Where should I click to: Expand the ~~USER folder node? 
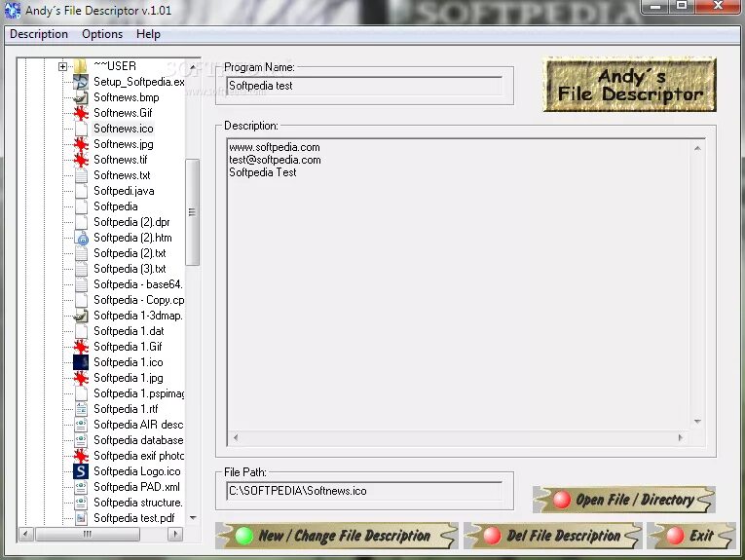coord(62,66)
